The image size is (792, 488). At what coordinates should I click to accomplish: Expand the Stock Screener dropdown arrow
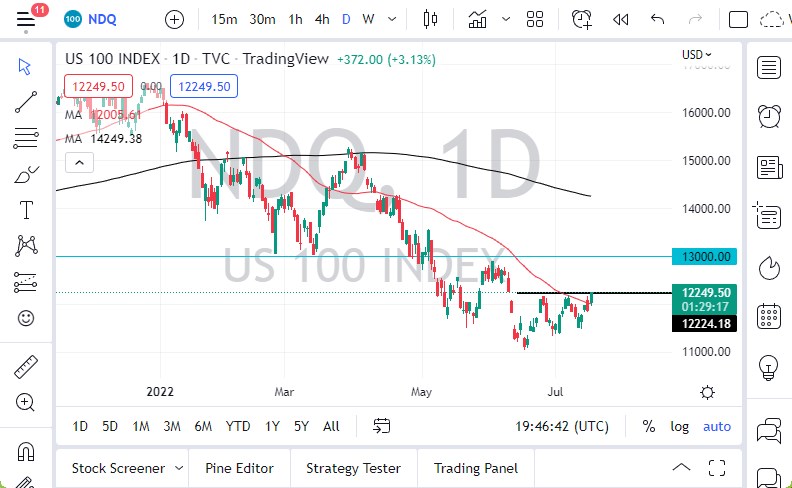[179, 468]
